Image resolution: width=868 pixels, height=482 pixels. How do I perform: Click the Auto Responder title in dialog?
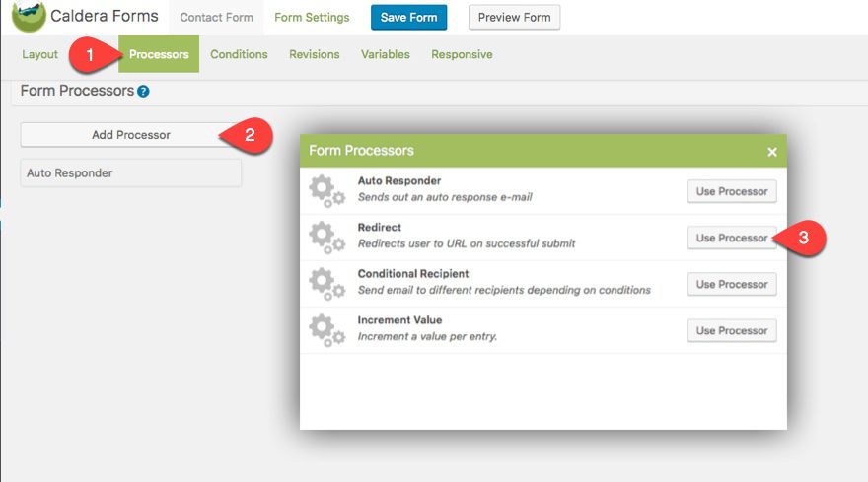(x=399, y=181)
